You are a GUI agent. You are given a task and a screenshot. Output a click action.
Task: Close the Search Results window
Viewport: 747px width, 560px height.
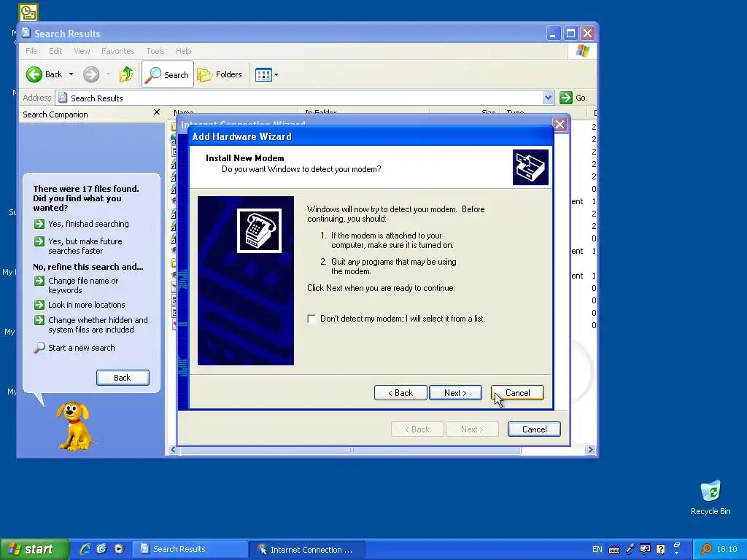click(x=587, y=34)
